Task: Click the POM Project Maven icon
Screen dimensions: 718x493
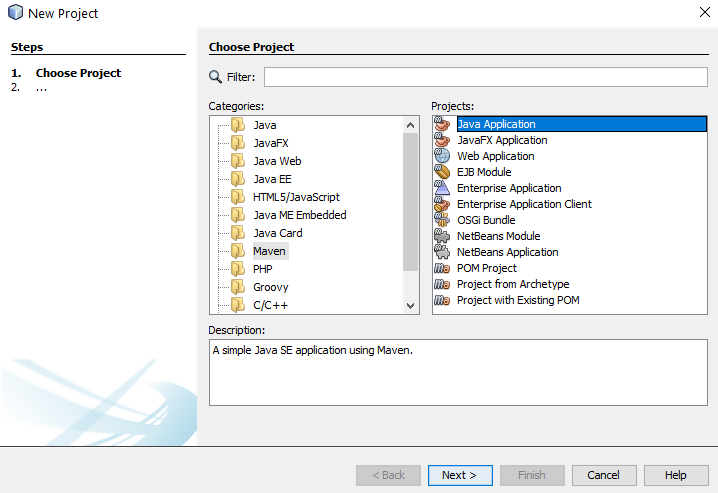Action: click(442, 268)
